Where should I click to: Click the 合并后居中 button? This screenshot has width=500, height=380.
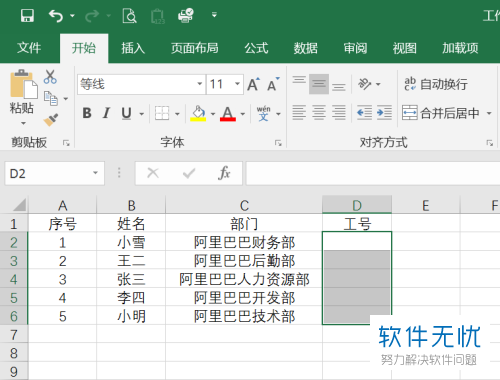pyautogui.click(x=441, y=113)
